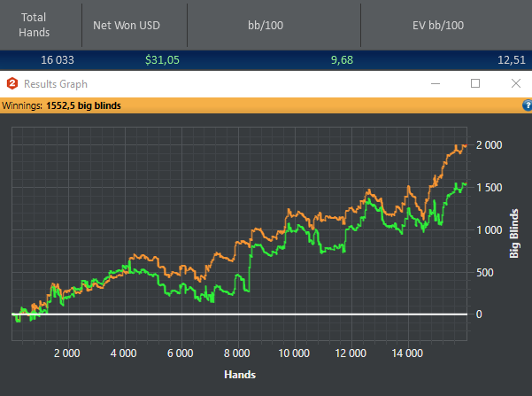
Task: Click the orange EV line endpoint near 2 000
Action: (466, 145)
